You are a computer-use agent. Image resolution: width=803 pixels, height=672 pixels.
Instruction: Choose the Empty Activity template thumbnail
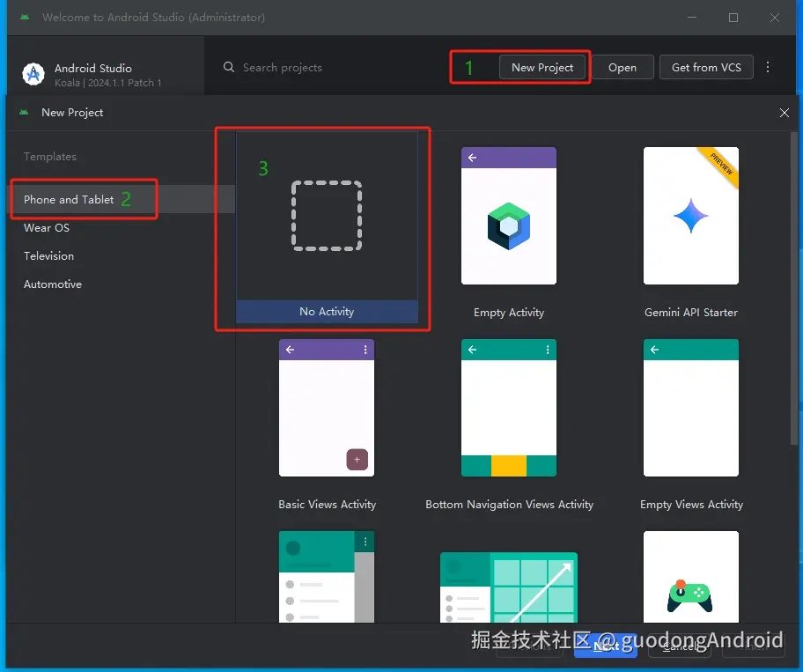click(509, 216)
